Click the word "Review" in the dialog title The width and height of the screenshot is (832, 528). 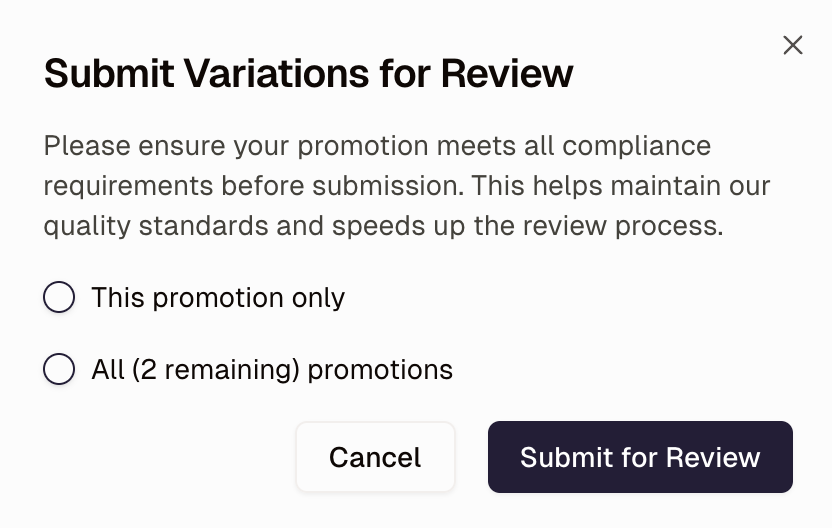[507, 73]
